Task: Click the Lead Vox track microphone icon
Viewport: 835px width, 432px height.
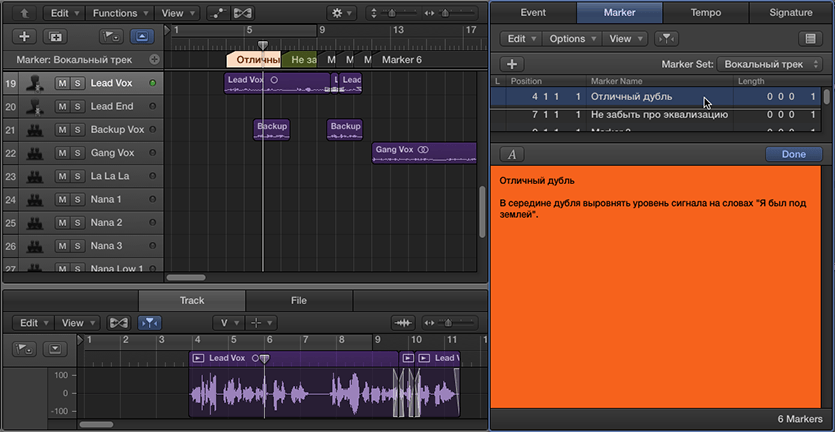Action: (36, 83)
